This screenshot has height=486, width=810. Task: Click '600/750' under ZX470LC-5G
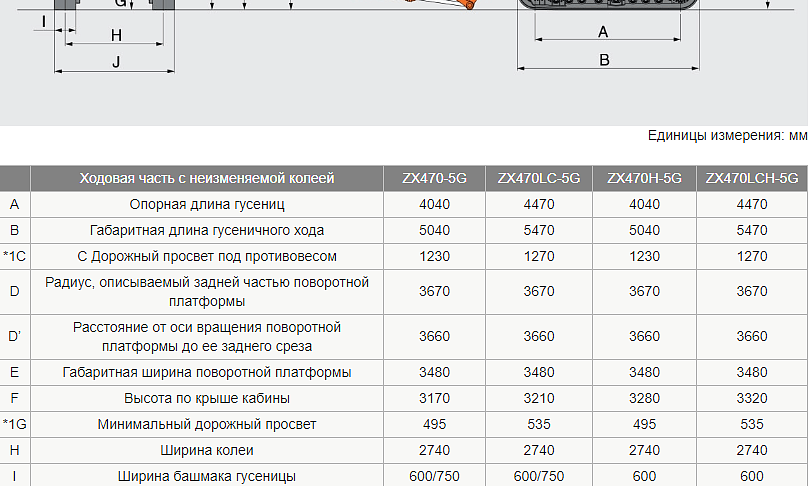(539, 476)
